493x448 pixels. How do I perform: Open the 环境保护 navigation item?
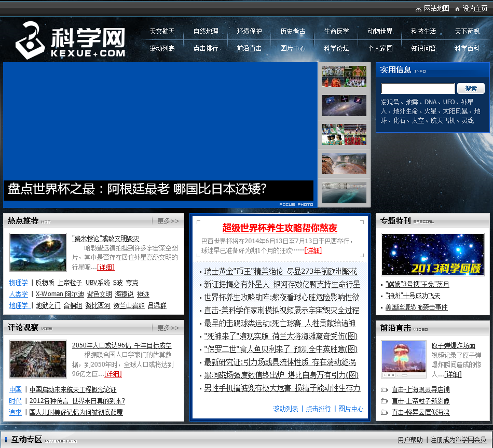249,31
